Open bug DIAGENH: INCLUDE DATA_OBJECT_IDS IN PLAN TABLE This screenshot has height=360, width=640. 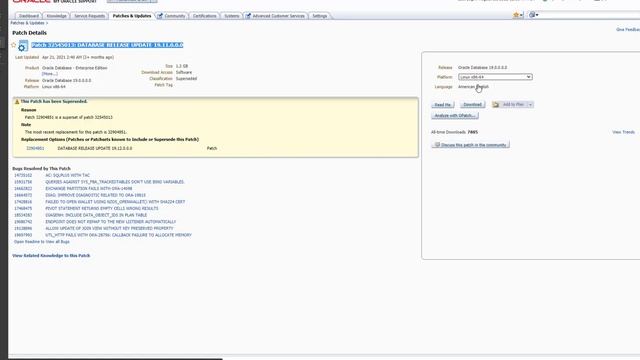(x=96, y=215)
